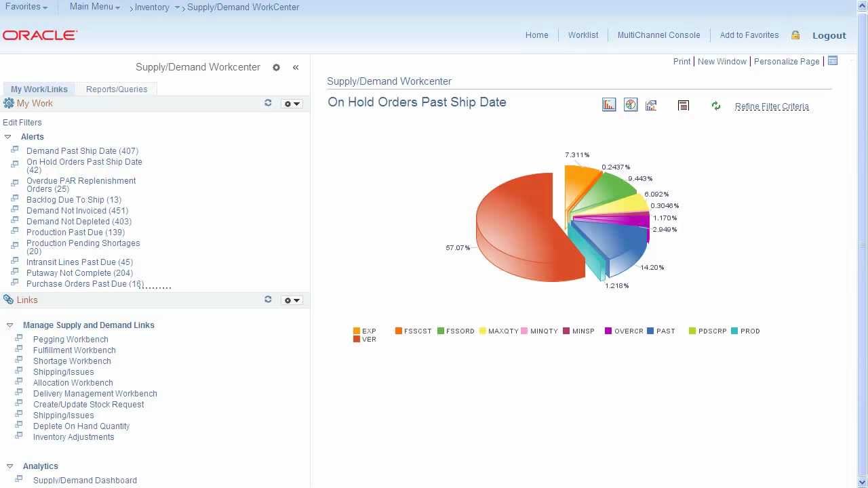Click the padlock icon beside Add to Favorites
The height and width of the screenshot is (488, 868).
(795, 35)
